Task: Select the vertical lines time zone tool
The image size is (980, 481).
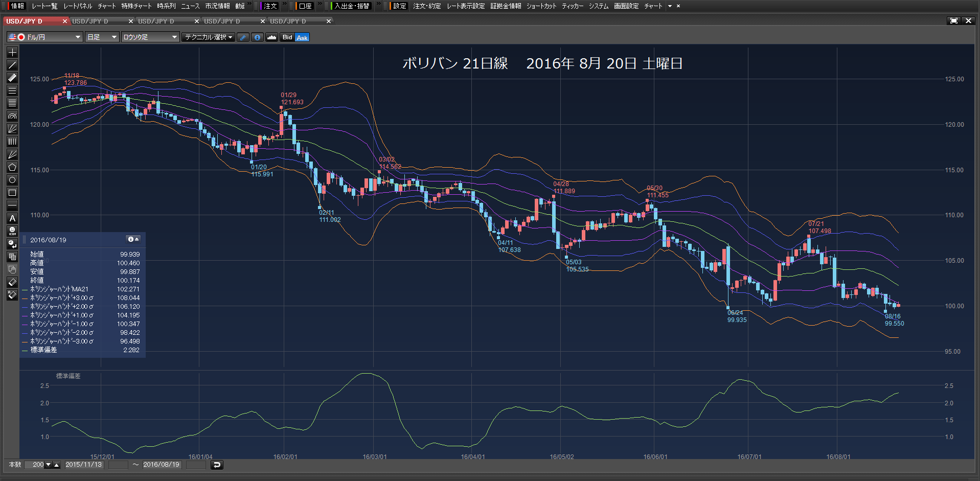Action: click(x=12, y=142)
